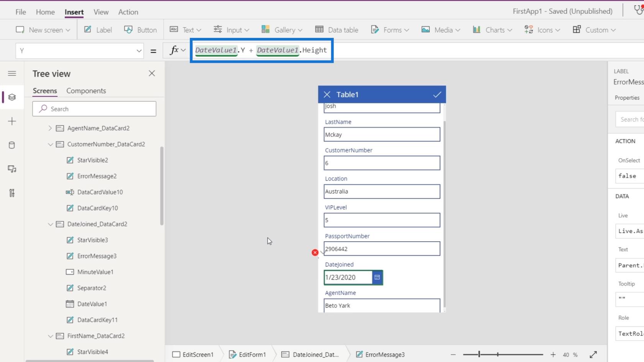Open the Media icon in left sidebar
Viewport: 644px width, 362px height.
pos(12,169)
